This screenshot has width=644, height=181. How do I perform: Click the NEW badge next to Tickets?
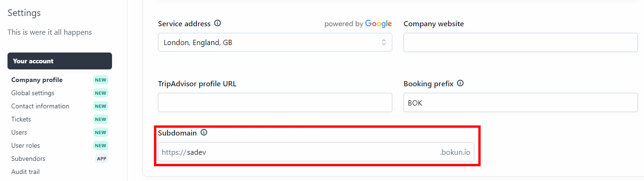point(101,119)
